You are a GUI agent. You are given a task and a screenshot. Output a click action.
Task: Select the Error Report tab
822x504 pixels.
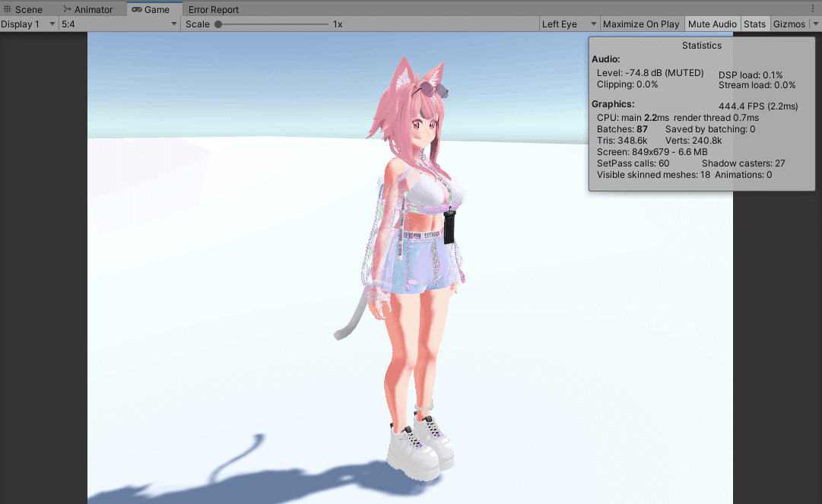click(213, 9)
